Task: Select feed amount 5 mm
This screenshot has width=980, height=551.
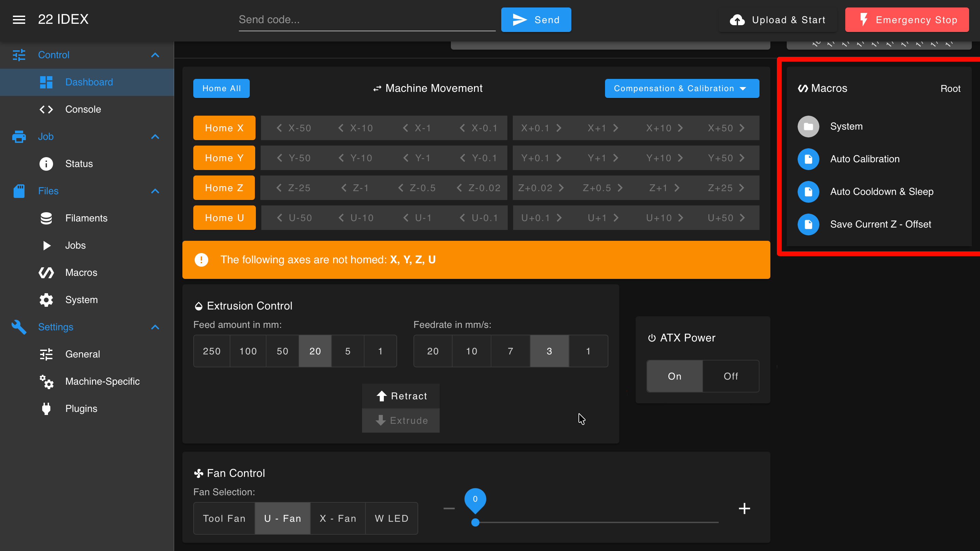Action: click(348, 351)
